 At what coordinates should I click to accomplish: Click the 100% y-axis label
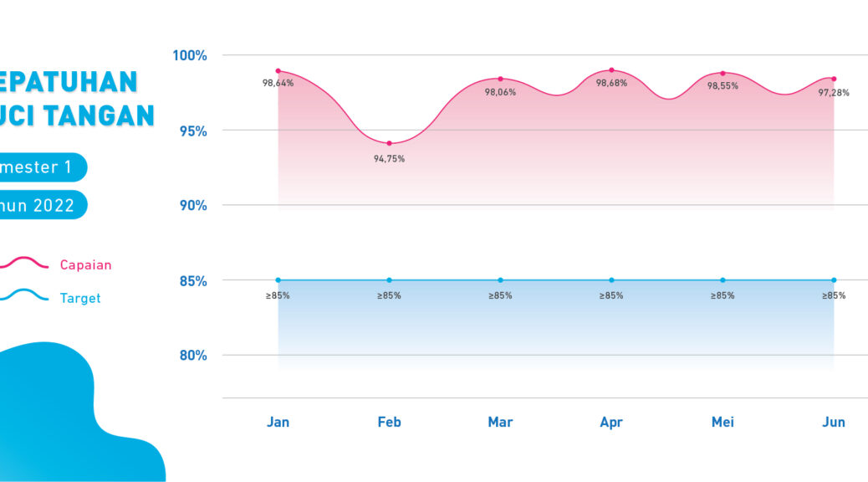pos(190,55)
